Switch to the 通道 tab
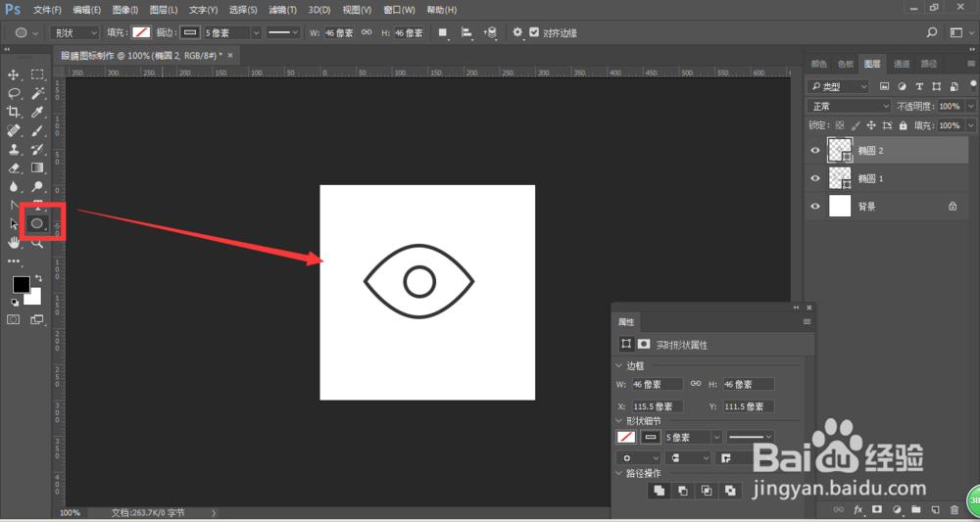 pos(902,64)
